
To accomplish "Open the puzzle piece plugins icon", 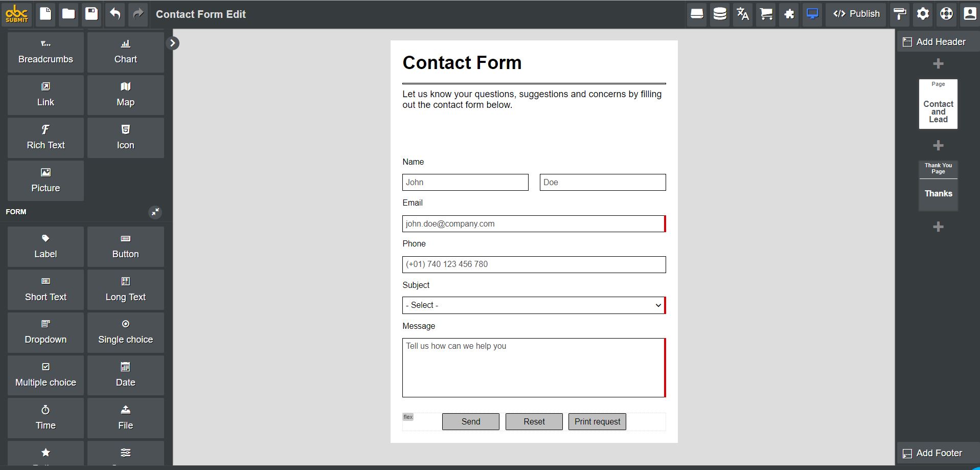I will click(x=789, y=14).
